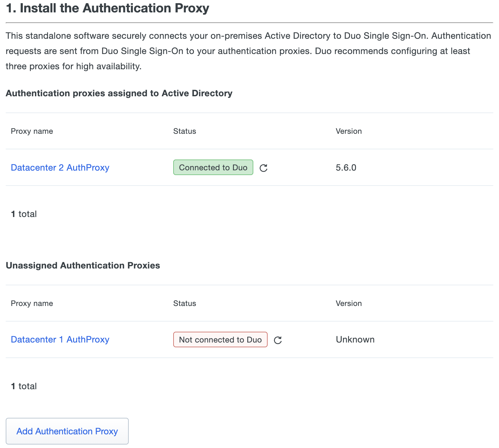Click the green Connected to Duo badge
The height and width of the screenshot is (448, 499).
[x=213, y=167]
